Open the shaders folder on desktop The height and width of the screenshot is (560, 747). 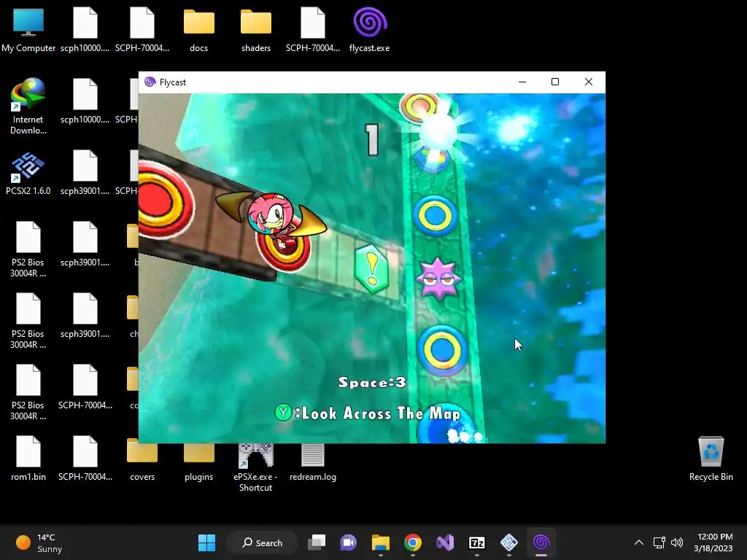(256, 29)
